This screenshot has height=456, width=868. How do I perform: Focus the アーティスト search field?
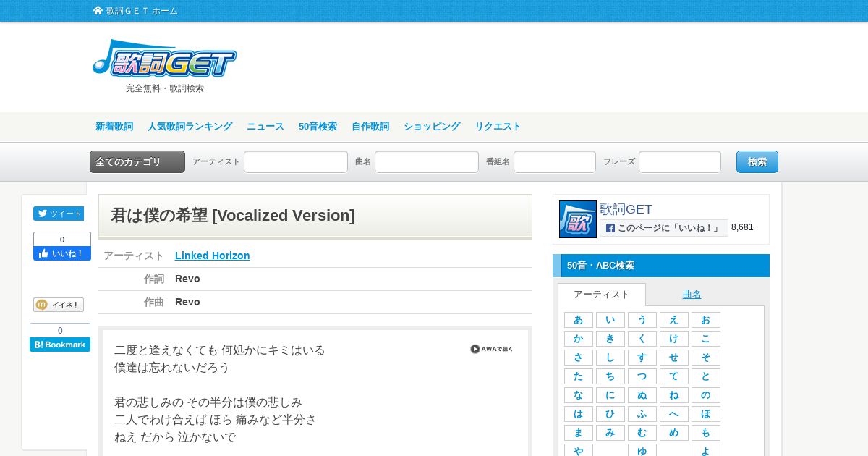point(296,161)
